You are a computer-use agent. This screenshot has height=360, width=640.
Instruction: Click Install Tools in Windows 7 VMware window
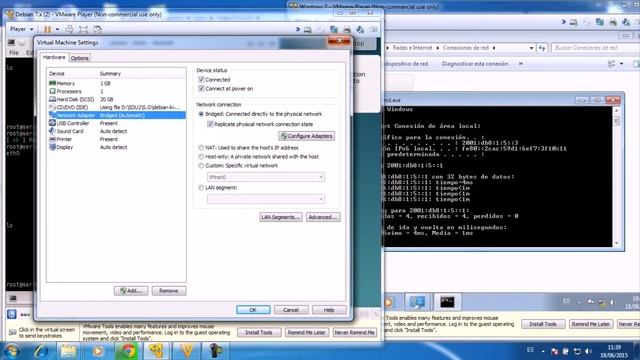(543, 324)
